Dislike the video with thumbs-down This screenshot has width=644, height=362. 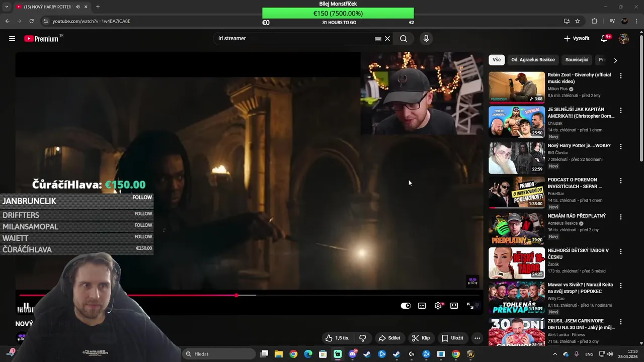pyautogui.click(x=362, y=338)
